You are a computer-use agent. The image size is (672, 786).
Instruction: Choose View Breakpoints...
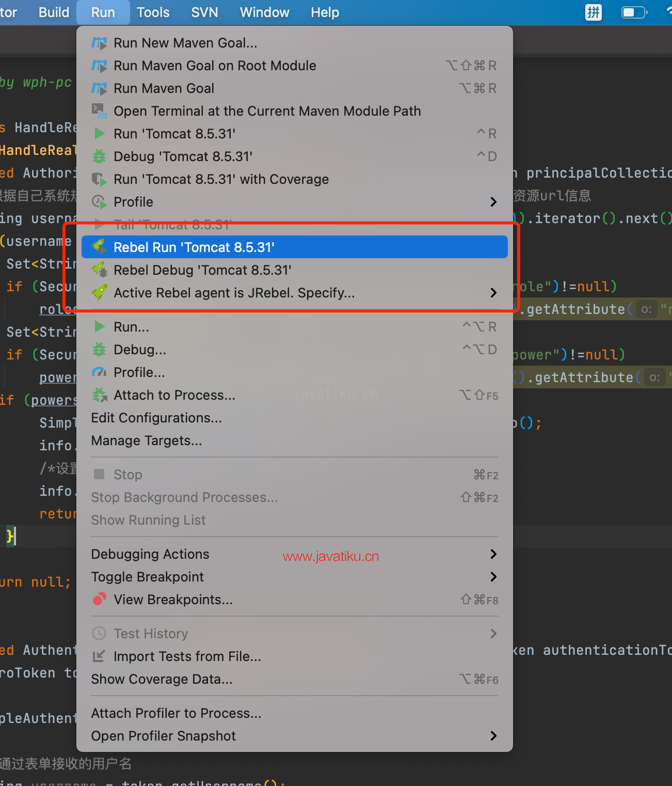point(295,600)
